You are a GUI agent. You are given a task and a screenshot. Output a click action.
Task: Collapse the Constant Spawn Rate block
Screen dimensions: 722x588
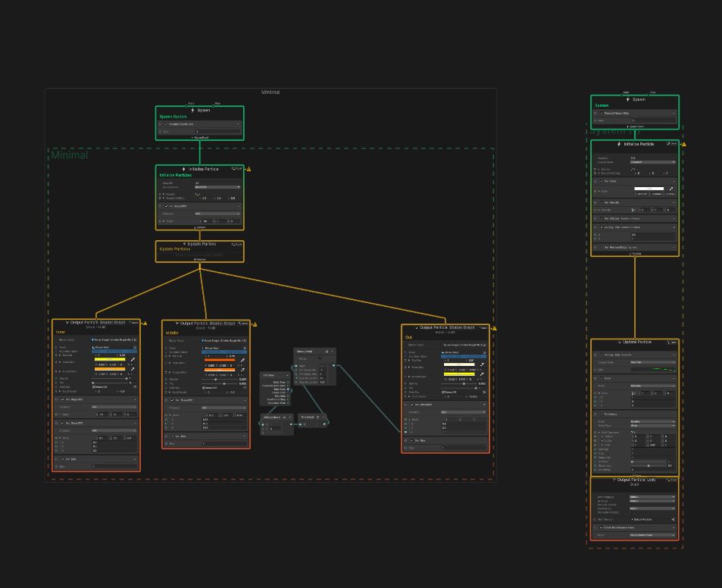tap(238, 124)
